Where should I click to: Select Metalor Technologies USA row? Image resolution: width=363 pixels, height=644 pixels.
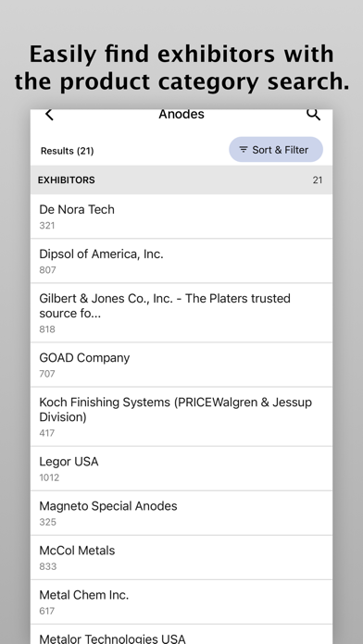pyautogui.click(x=181, y=635)
